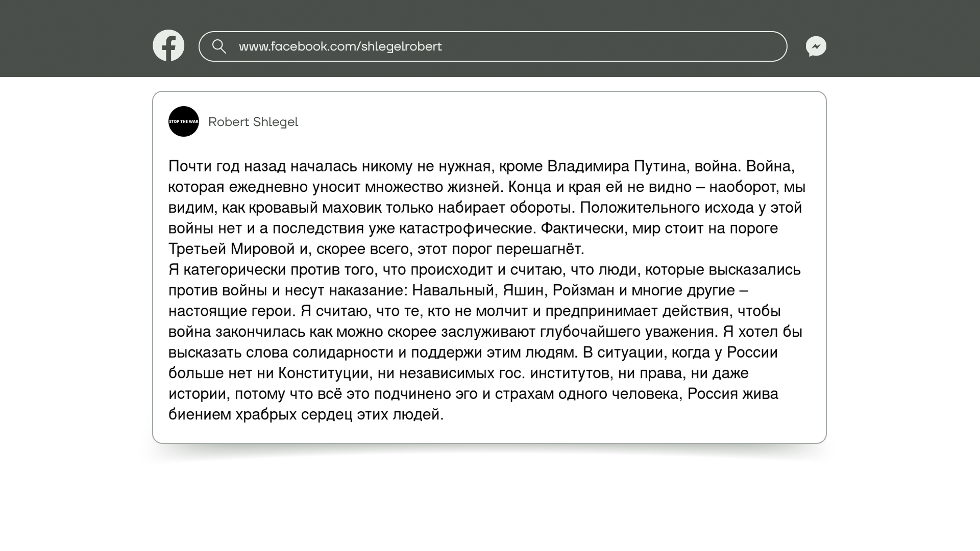Screen dimensions: 980x551
Task: Click the www.facebook.com/shlegelrobert URL text
Action: click(340, 46)
